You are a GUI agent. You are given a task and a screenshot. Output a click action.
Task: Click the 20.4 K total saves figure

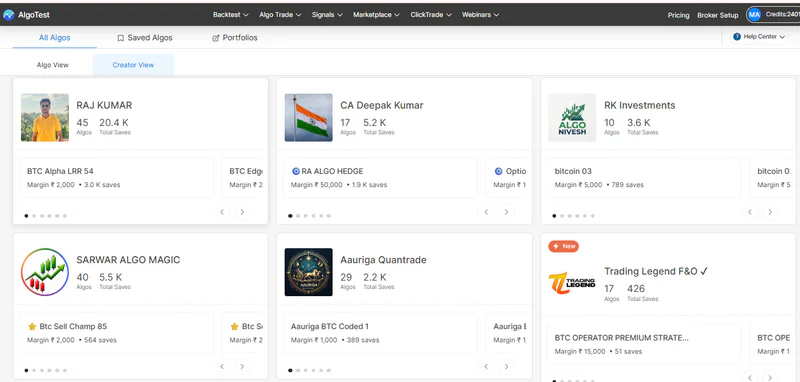pos(114,122)
